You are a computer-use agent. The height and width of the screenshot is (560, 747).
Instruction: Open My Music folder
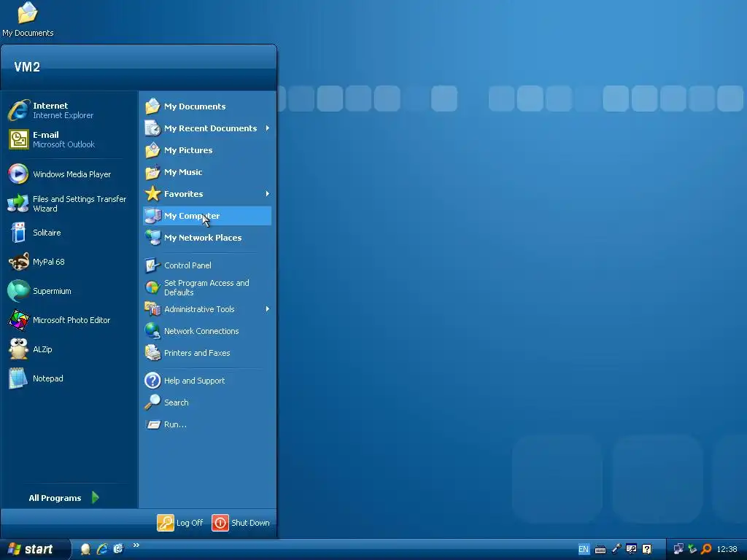(x=207, y=172)
